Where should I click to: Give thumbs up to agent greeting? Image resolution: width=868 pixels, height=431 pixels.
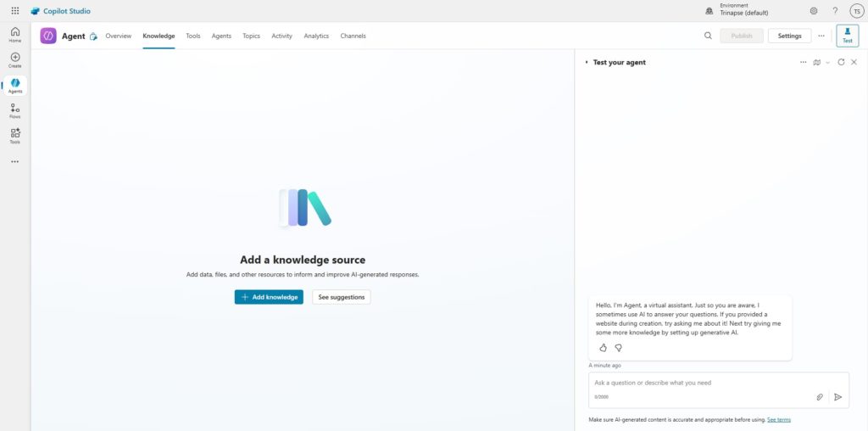604,348
